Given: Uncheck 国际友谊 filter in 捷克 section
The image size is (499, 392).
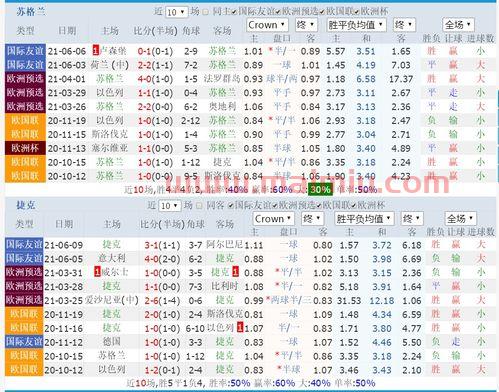Looking at the screenshot, I should (230, 206).
